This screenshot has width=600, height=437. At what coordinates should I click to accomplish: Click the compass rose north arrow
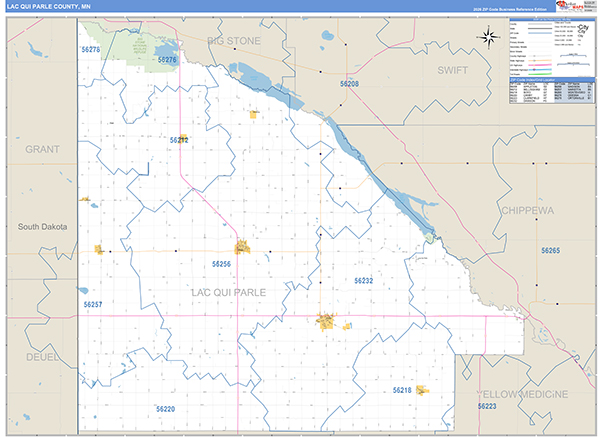[489, 38]
